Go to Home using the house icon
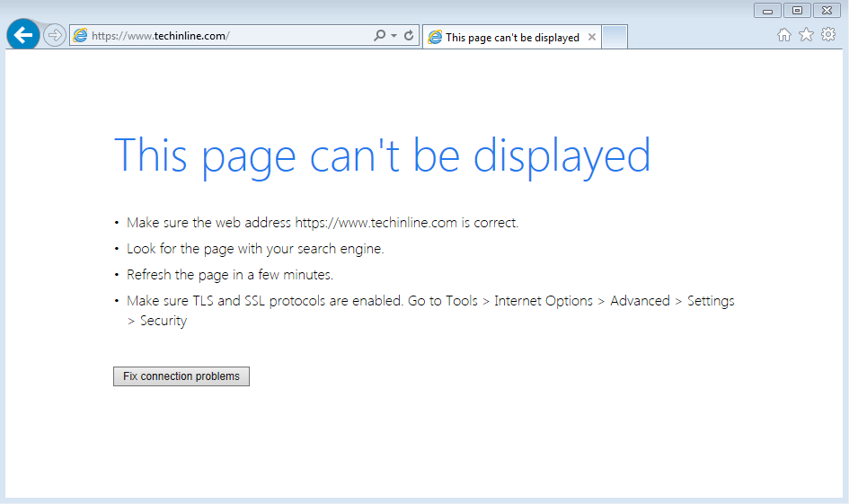The height and width of the screenshot is (504, 849). click(784, 35)
